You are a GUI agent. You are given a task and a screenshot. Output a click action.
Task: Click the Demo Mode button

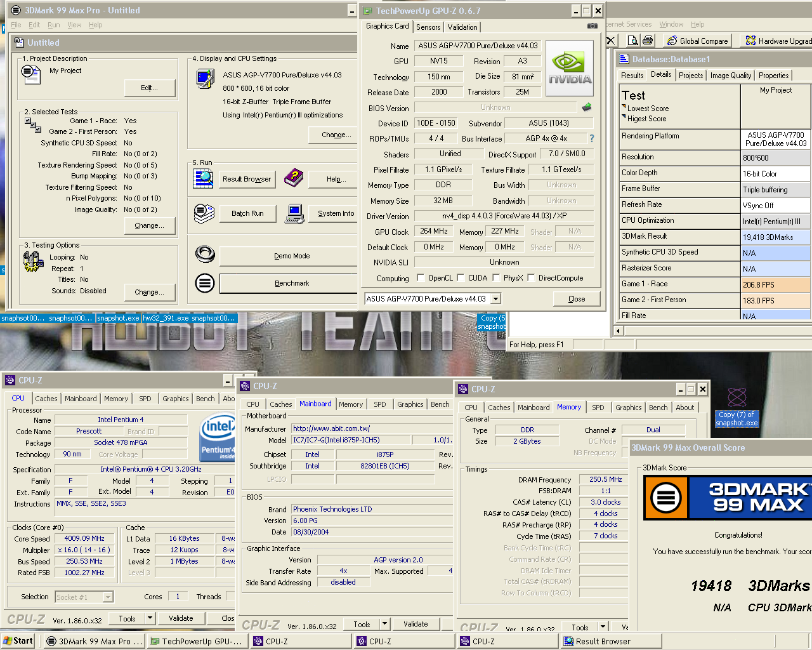(289, 256)
